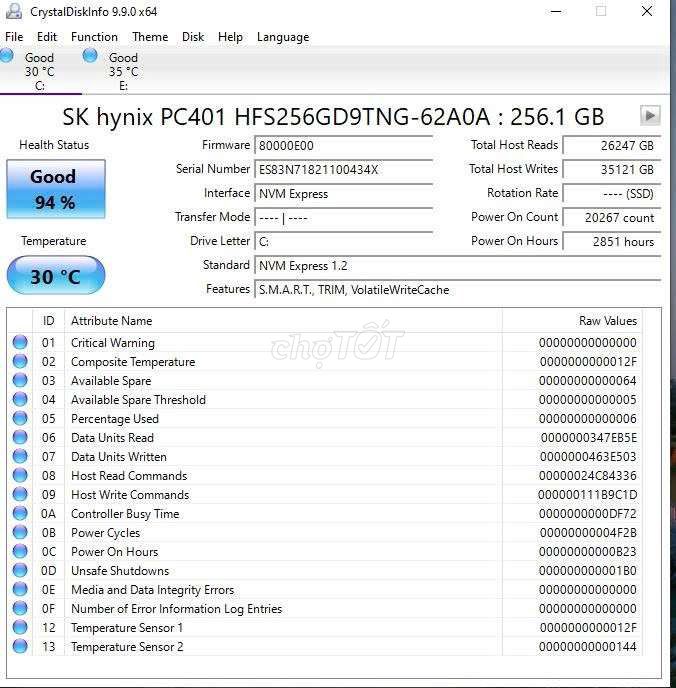
Task: Click the Drive Letter field C:
Action: tap(343, 242)
